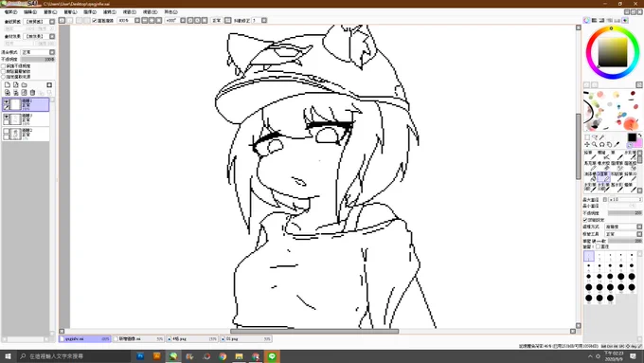
Task: Toggle the selection source checkbox
Action: pyautogui.click(x=3, y=77)
